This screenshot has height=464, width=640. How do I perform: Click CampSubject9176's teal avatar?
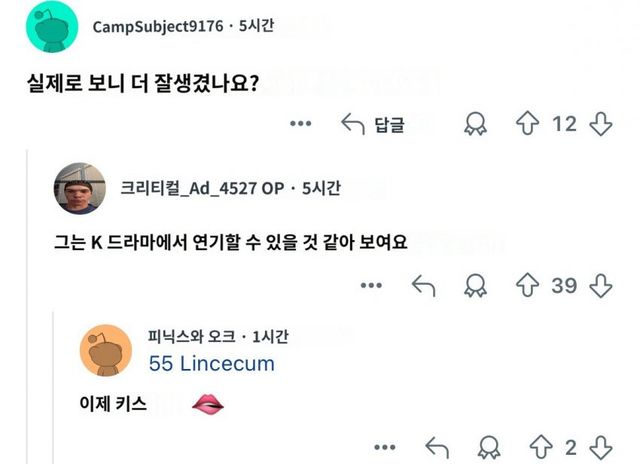pos(51,27)
